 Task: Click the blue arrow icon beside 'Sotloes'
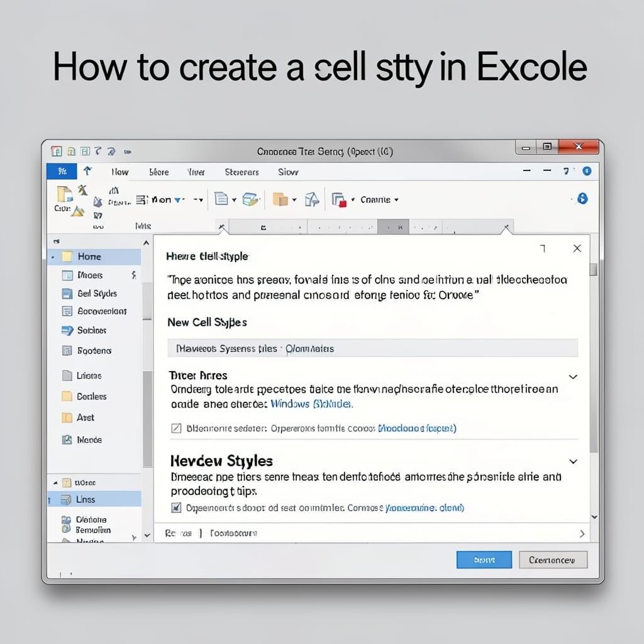click(x=67, y=330)
